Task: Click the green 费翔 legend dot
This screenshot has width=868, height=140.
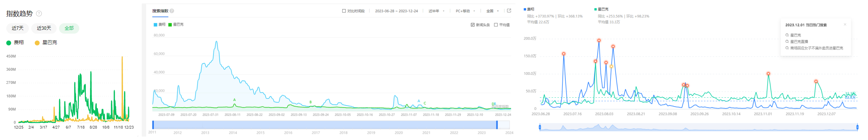Action: (9, 43)
